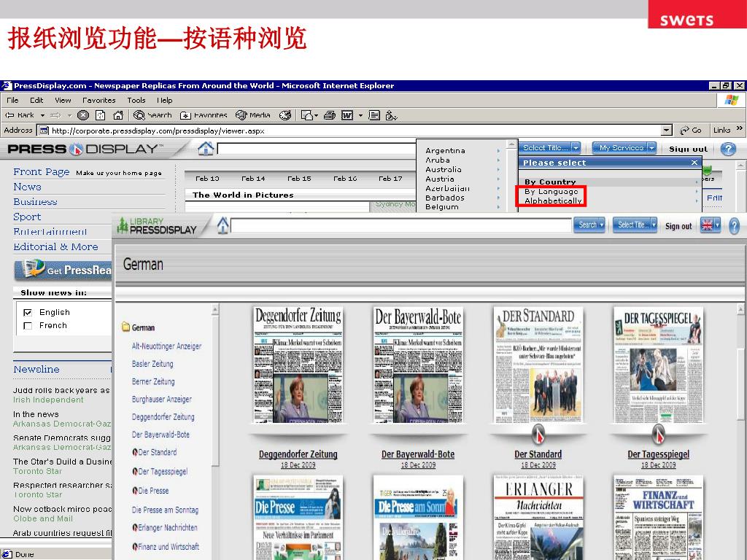The height and width of the screenshot is (560, 747).
Task: Open the Tools menu
Action: pyautogui.click(x=136, y=100)
